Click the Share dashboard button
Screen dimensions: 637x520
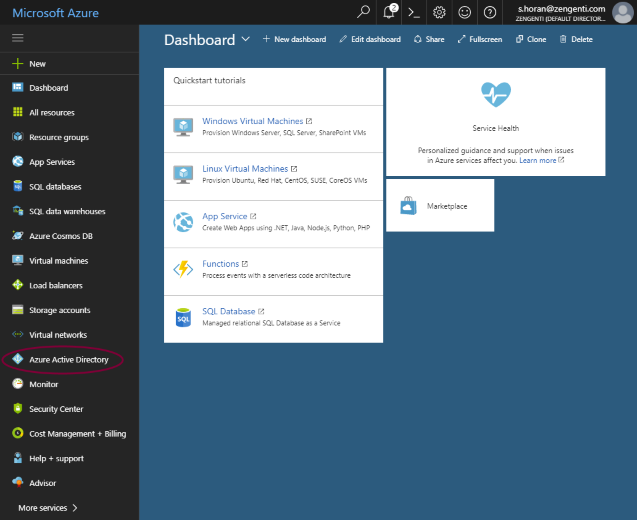click(429, 39)
